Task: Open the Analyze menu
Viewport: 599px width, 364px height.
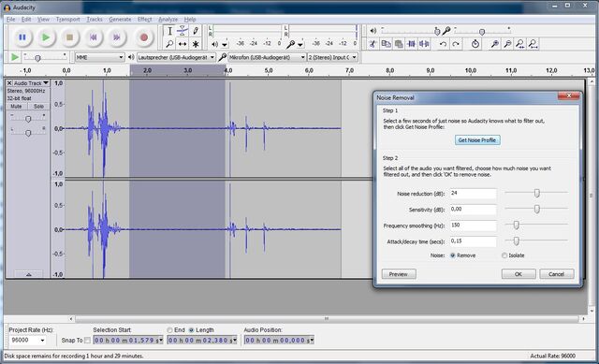Action: pyautogui.click(x=168, y=19)
